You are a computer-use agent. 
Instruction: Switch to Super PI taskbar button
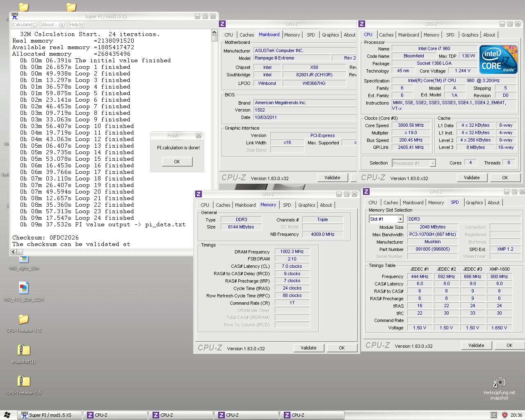point(50,415)
